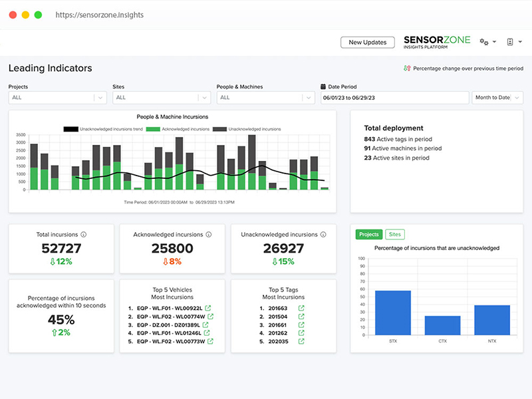
Task: Open the settings gear menu
Action: pyautogui.click(x=487, y=42)
